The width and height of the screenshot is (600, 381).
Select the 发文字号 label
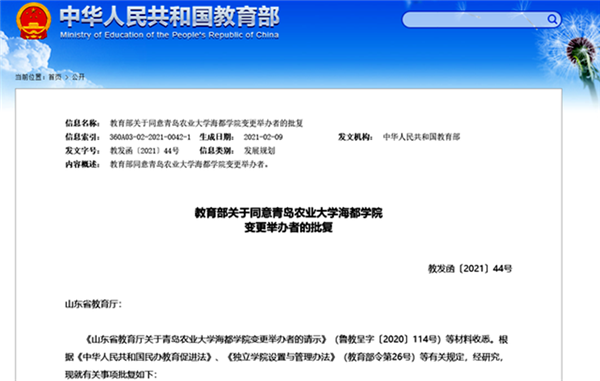pyautogui.click(x=82, y=151)
